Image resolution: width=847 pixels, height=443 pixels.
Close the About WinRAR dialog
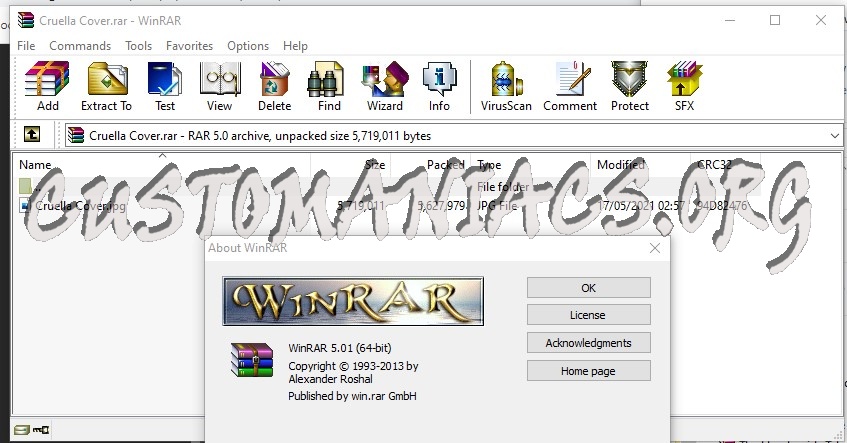coord(655,248)
